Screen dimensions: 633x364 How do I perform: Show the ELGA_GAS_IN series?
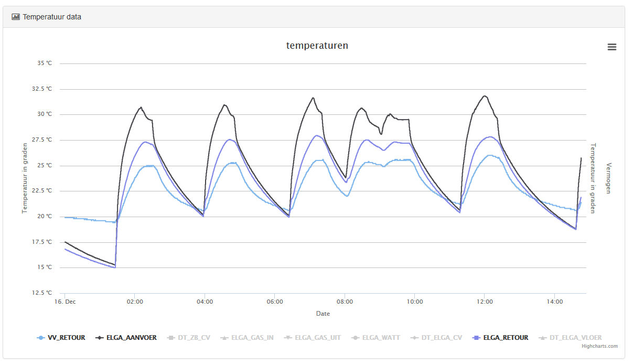tap(252, 338)
